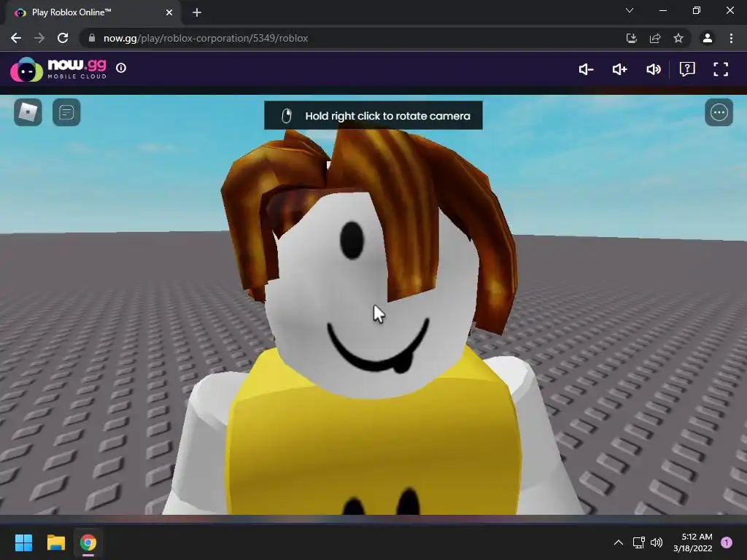Image resolution: width=747 pixels, height=560 pixels.
Task: Restore down the Chrome window
Action: click(x=697, y=10)
